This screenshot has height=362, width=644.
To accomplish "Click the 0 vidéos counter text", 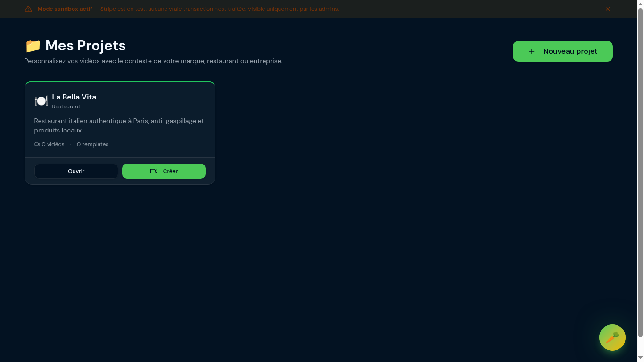I will coord(53,144).
